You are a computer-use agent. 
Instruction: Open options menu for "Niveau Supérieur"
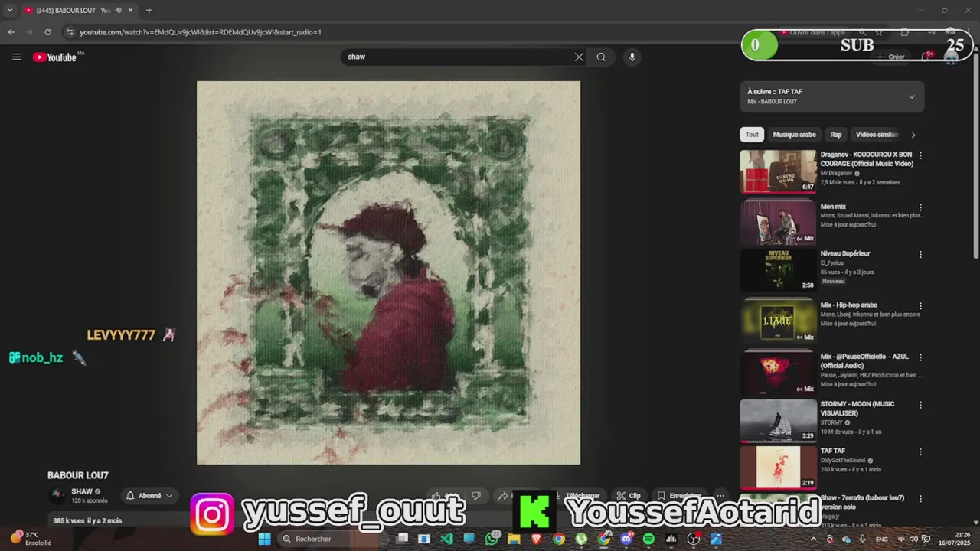tap(920, 254)
